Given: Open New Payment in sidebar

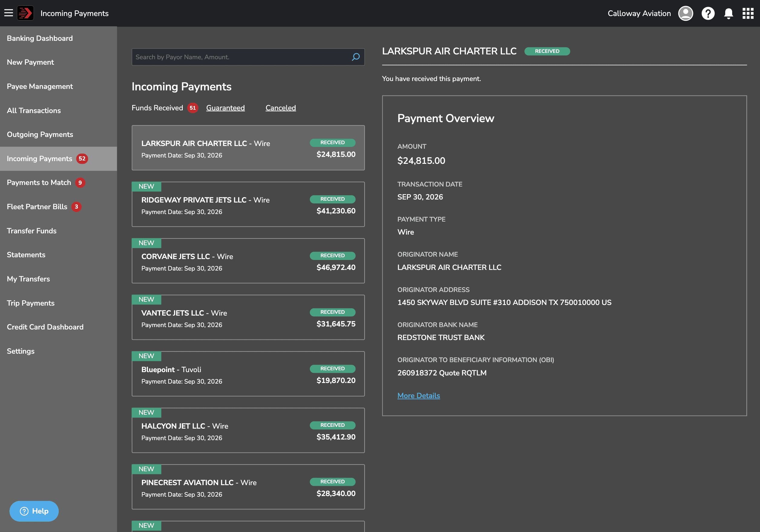Looking at the screenshot, I should click(x=59, y=62).
